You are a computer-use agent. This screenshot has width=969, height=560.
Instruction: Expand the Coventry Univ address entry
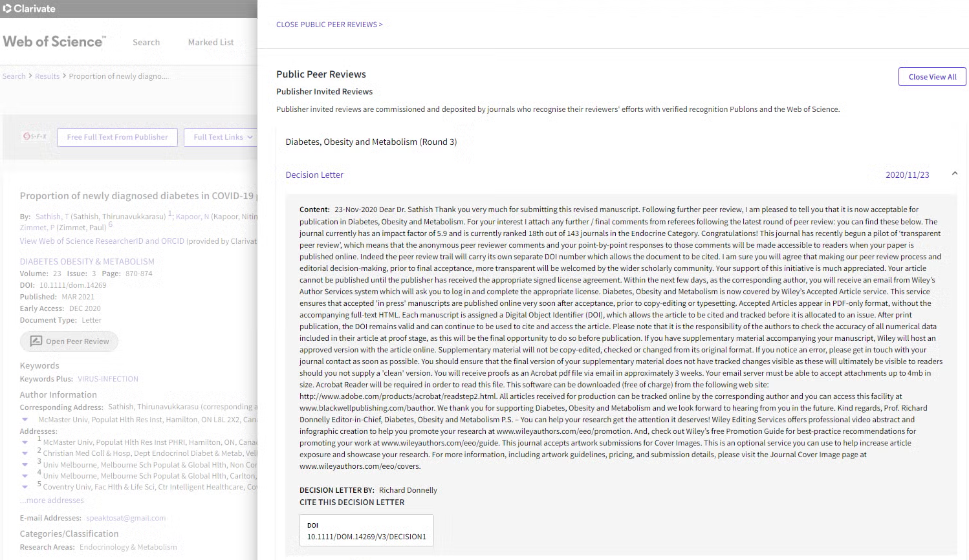click(x=25, y=487)
